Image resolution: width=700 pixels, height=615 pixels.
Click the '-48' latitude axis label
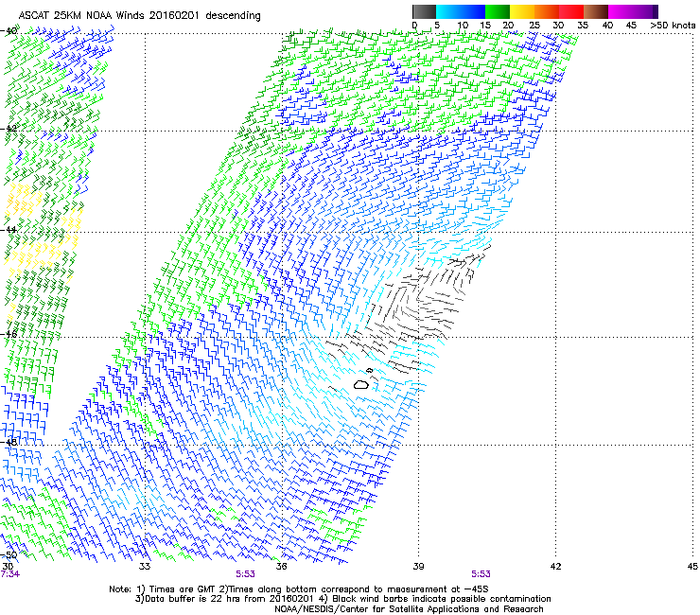(x=9, y=442)
